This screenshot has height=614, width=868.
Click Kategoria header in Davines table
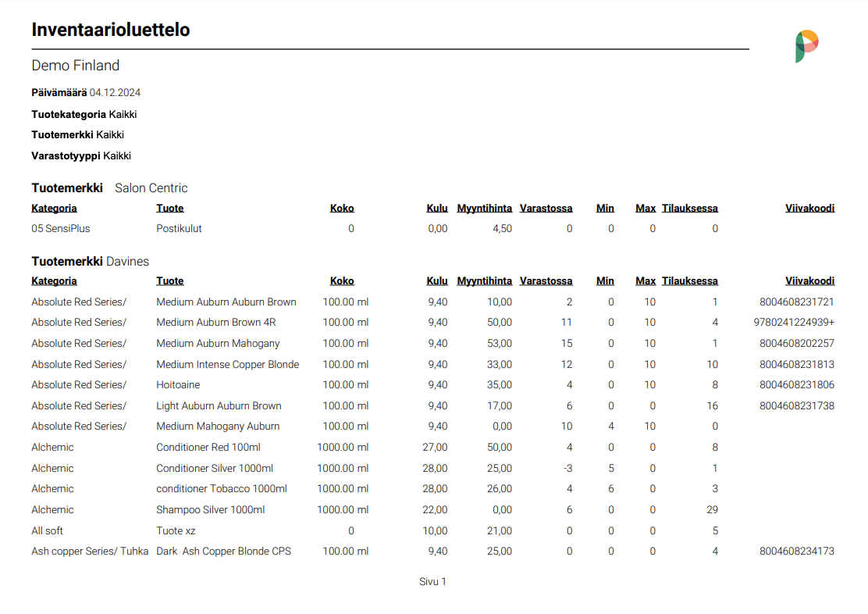(55, 281)
